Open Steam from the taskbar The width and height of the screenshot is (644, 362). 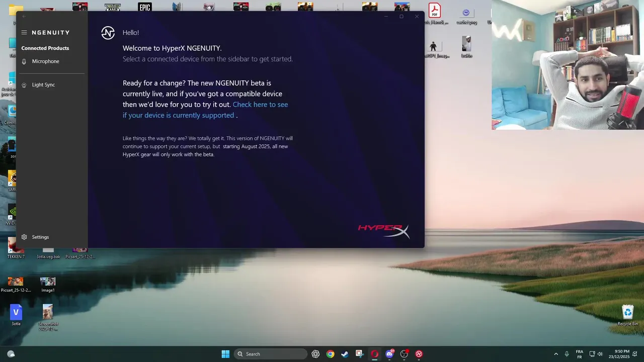[345, 354]
